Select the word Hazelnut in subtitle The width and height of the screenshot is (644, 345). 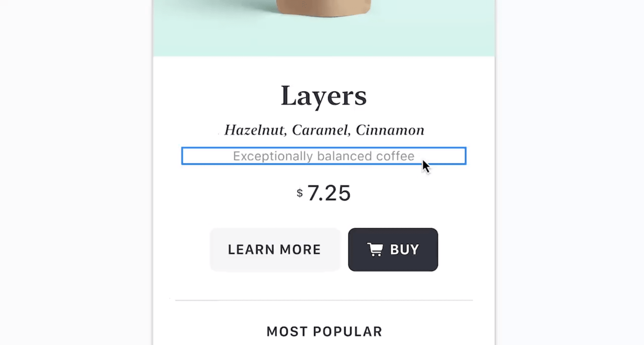point(255,130)
